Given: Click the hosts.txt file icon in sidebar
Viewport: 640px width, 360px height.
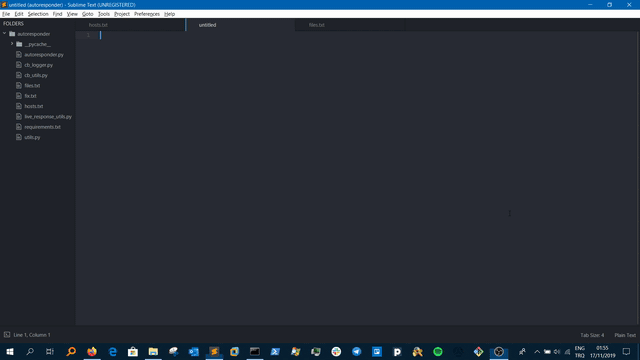Looking at the screenshot, I should pos(19,106).
